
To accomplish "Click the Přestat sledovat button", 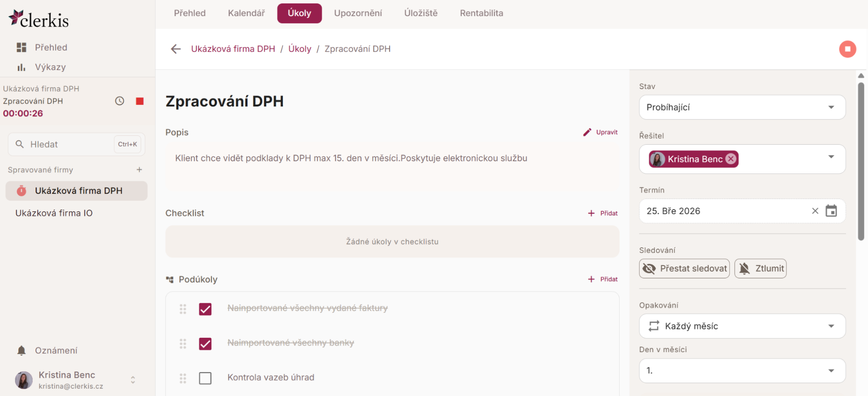I will tap(684, 269).
